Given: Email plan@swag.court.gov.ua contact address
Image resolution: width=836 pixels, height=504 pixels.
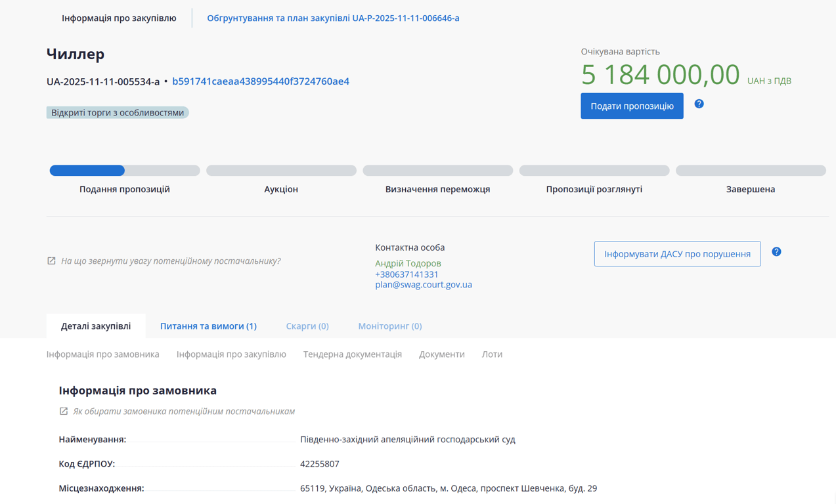Looking at the screenshot, I should pos(423,285).
